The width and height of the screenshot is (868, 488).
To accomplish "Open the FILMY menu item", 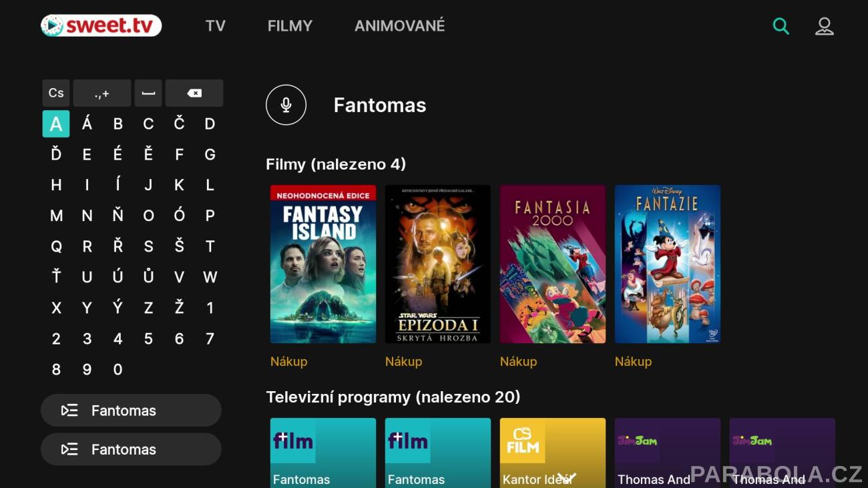I will (x=290, y=26).
